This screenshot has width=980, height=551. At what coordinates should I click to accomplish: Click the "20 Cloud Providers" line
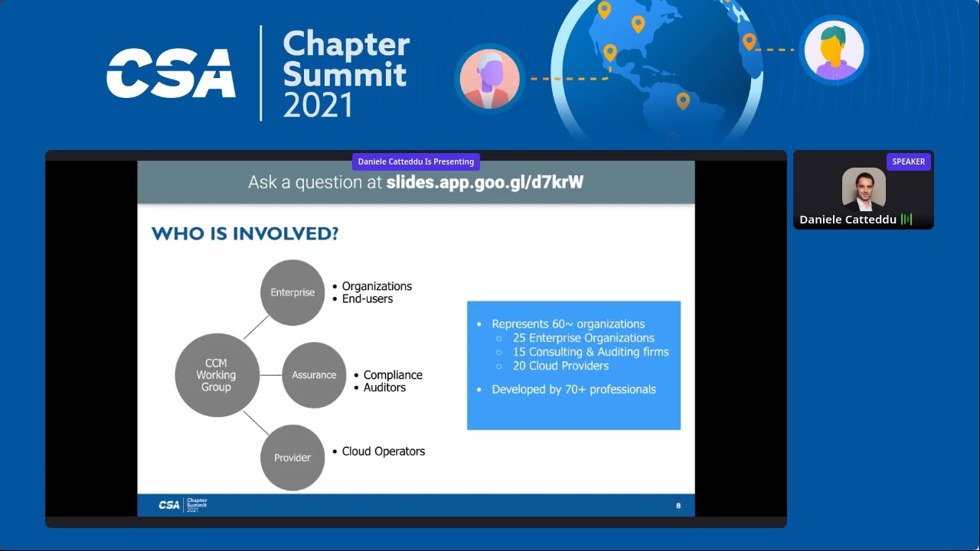(562, 366)
